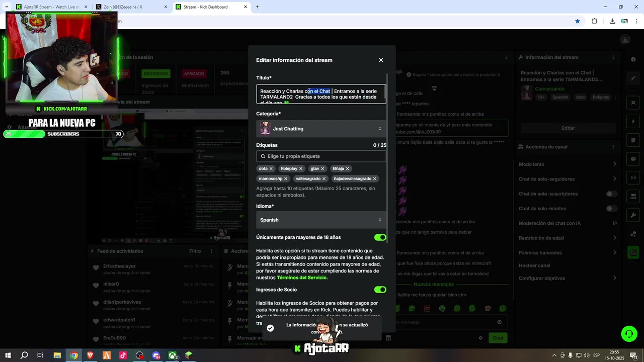Click the document icon in right sidebar

(x=633, y=140)
